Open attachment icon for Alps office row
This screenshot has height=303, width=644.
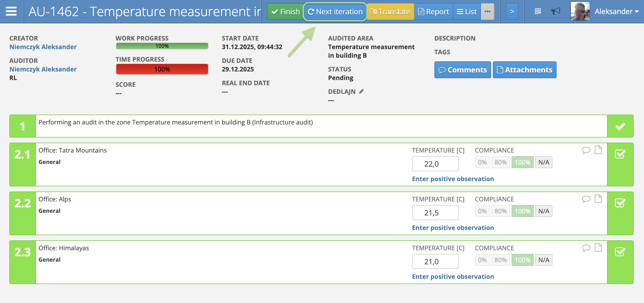tap(598, 199)
